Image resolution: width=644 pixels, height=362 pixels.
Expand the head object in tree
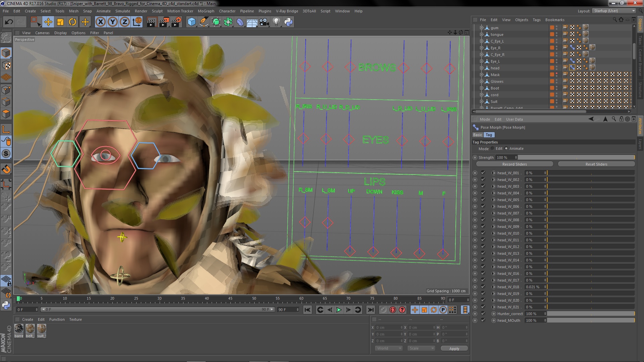point(482,68)
